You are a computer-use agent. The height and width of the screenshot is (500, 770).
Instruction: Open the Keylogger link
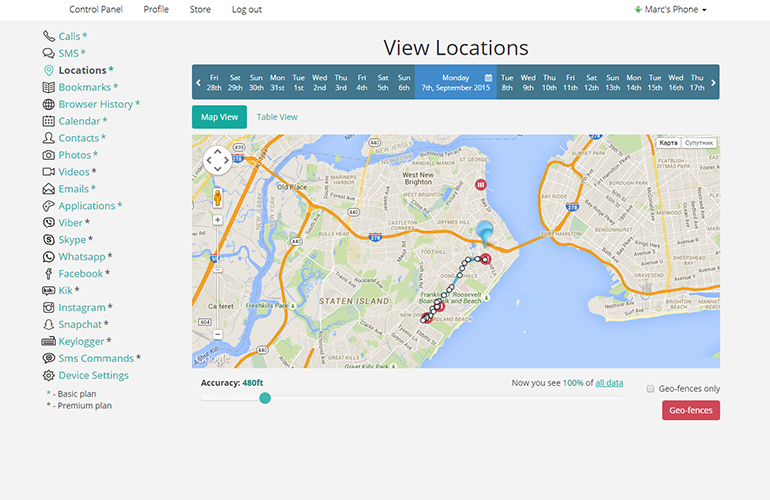click(82, 341)
